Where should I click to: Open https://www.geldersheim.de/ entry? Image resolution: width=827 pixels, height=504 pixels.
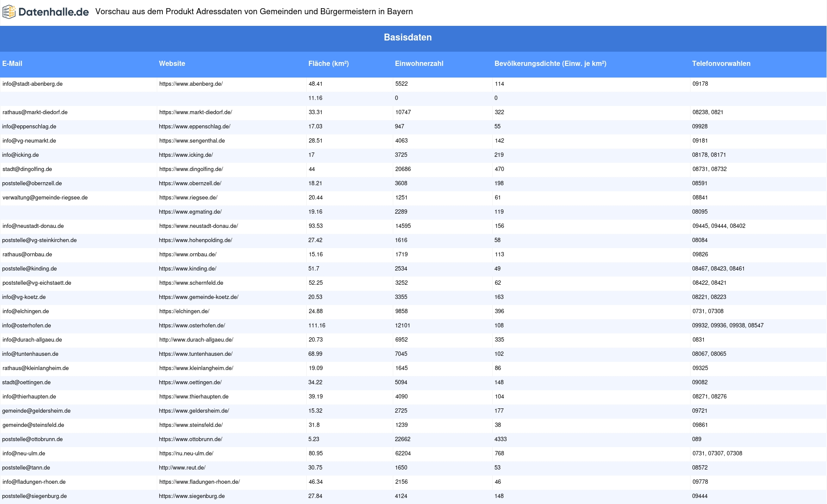pos(194,411)
